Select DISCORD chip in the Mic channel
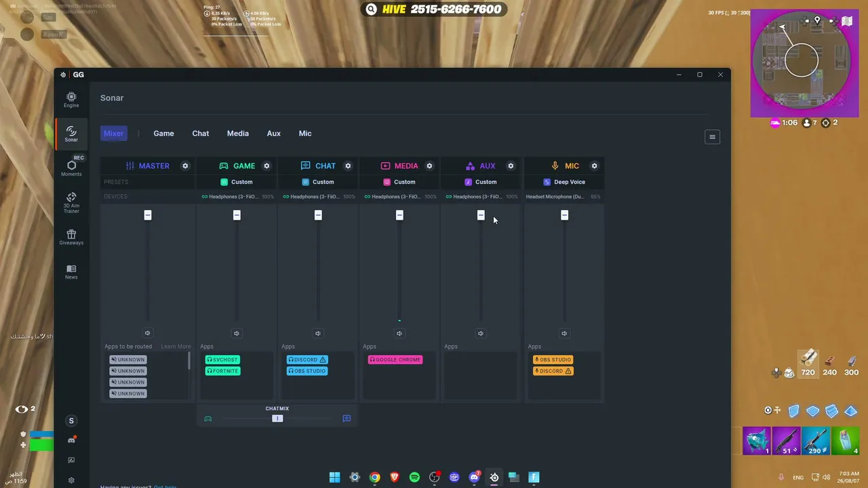The width and height of the screenshot is (868, 488). tap(553, 371)
